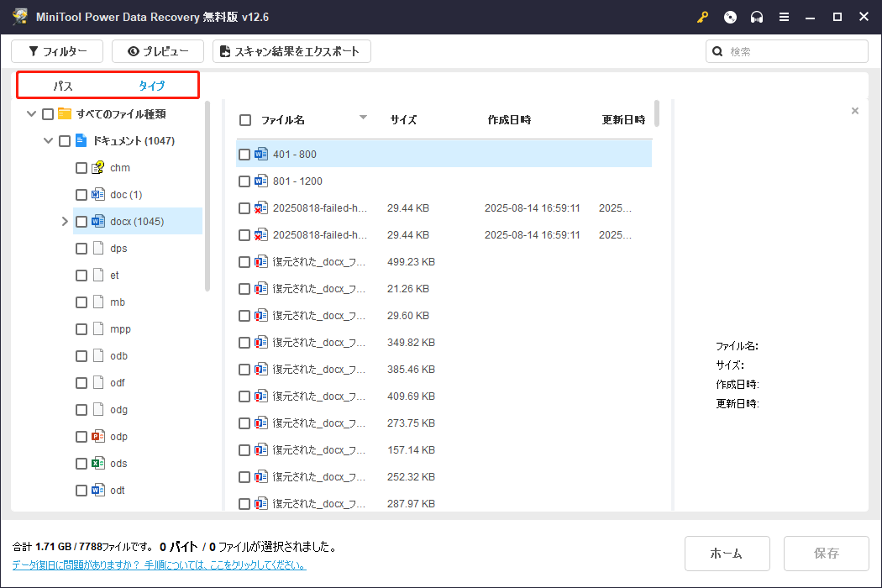882x588 pixels.
Task: Click the Word icon beside docx (1045)
Action: coord(98,221)
